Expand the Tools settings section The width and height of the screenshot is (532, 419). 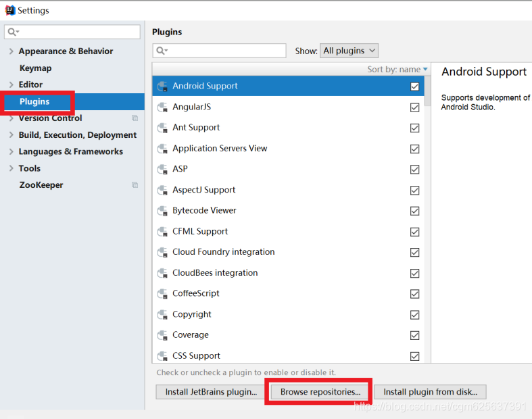click(11, 168)
